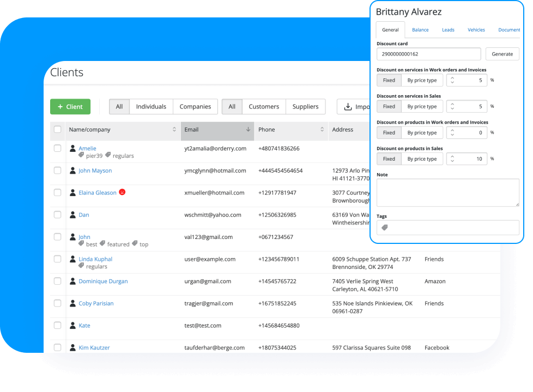Click into the Note text area
533x392 pixels.
tap(447, 193)
